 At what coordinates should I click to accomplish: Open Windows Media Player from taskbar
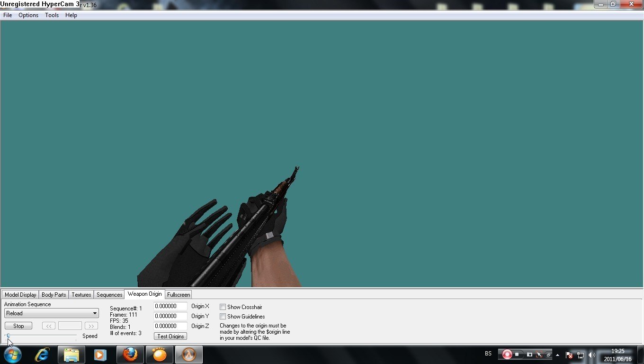pos(100,355)
